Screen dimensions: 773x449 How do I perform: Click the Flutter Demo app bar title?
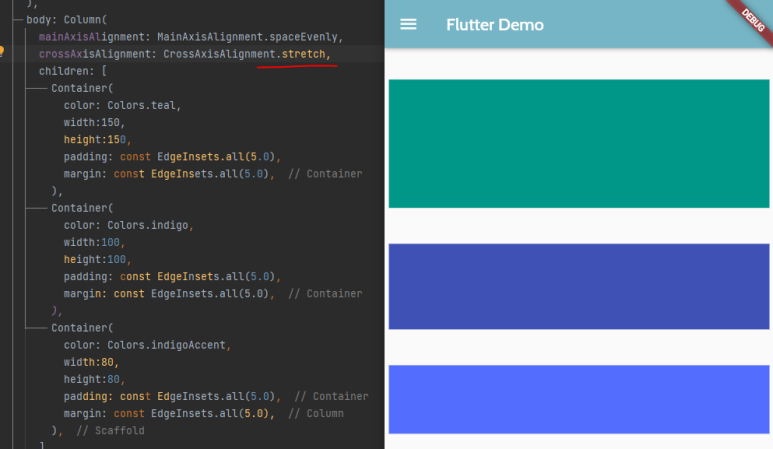[494, 25]
